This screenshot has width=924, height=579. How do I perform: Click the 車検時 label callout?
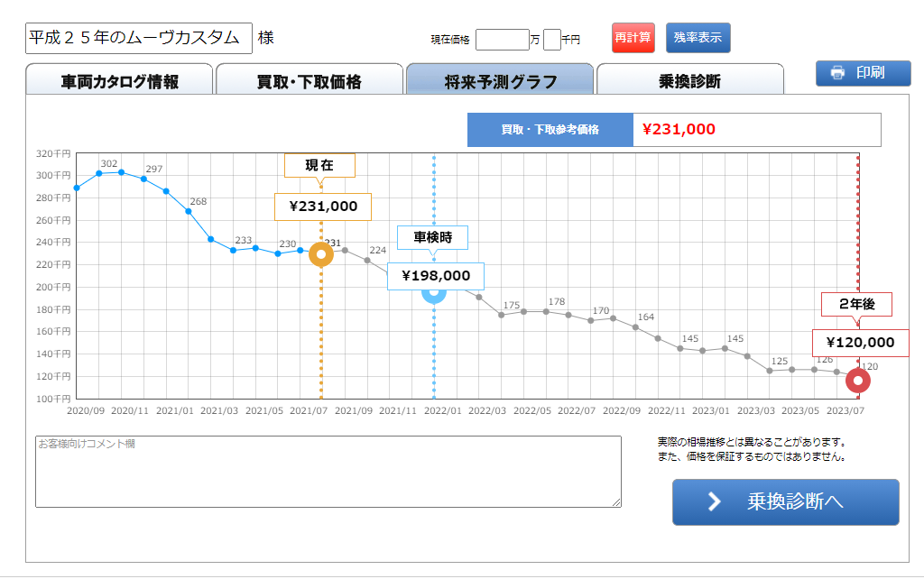pyautogui.click(x=432, y=237)
